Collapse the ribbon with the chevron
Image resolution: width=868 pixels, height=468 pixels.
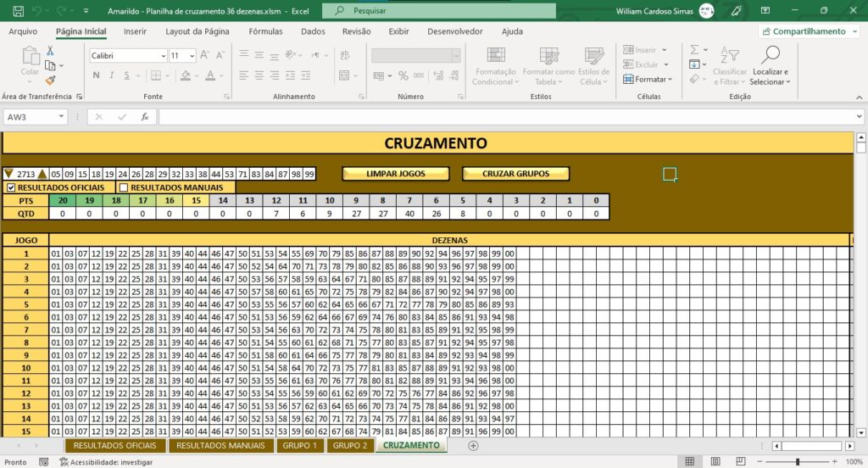click(860, 97)
